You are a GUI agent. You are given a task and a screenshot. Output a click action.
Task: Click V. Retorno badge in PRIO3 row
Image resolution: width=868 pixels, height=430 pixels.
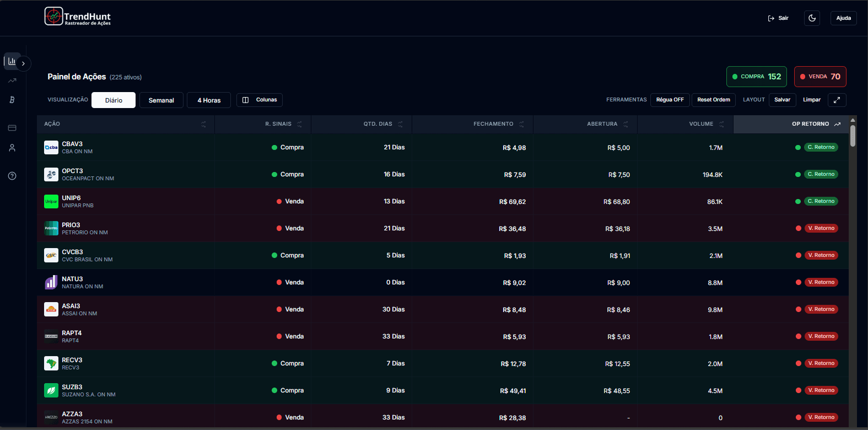point(821,228)
